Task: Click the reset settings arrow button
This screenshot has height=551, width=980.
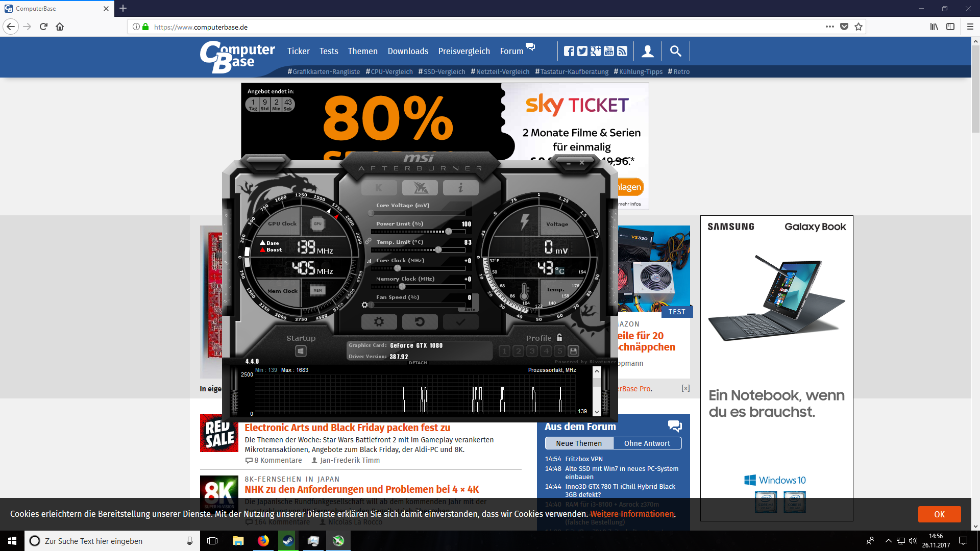Action: (420, 322)
